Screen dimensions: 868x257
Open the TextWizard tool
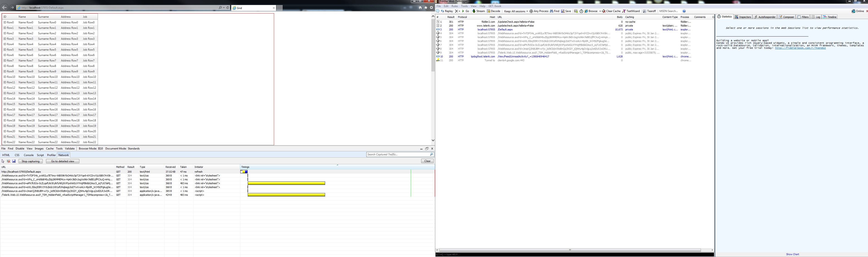pyautogui.click(x=631, y=11)
